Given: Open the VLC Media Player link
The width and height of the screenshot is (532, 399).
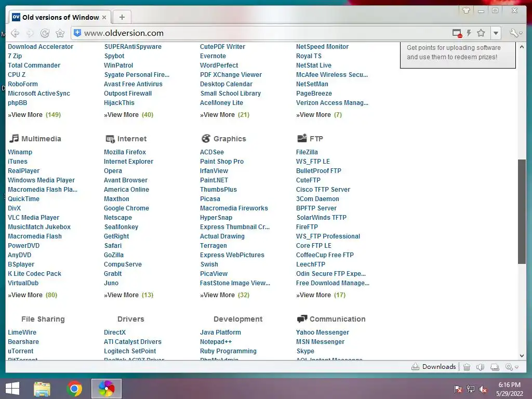Looking at the screenshot, I should (34, 218).
